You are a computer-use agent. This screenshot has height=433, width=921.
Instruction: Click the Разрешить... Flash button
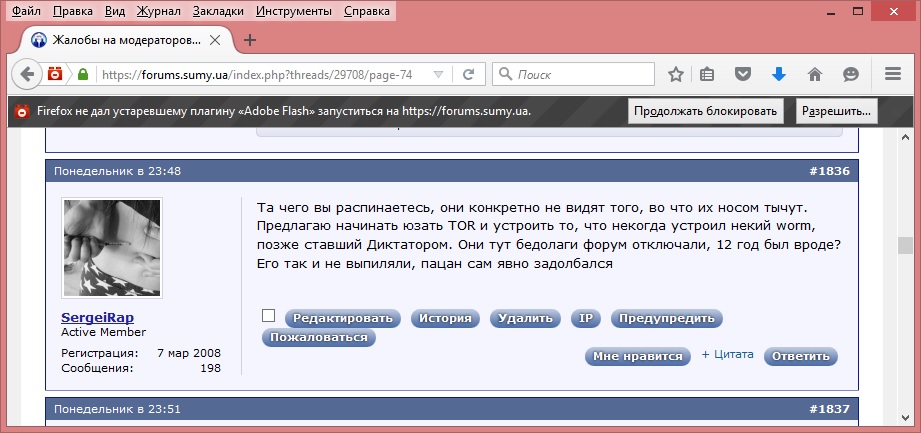point(837,110)
